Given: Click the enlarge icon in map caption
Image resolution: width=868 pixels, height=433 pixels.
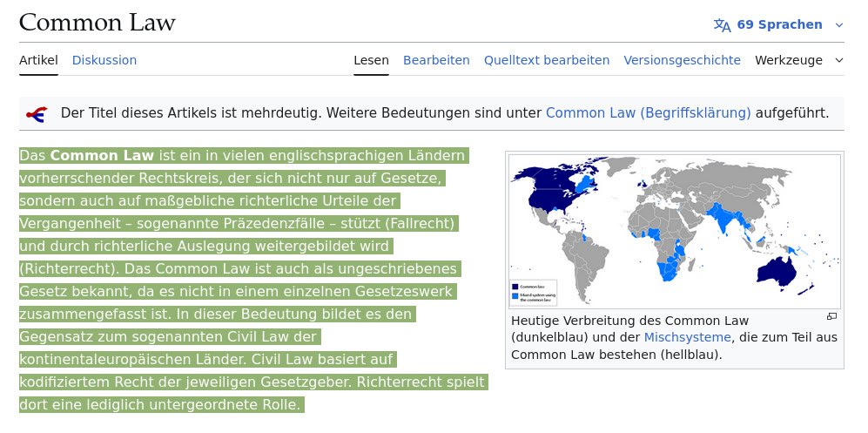Looking at the screenshot, I should pyautogui.click(x=831, y=316).
